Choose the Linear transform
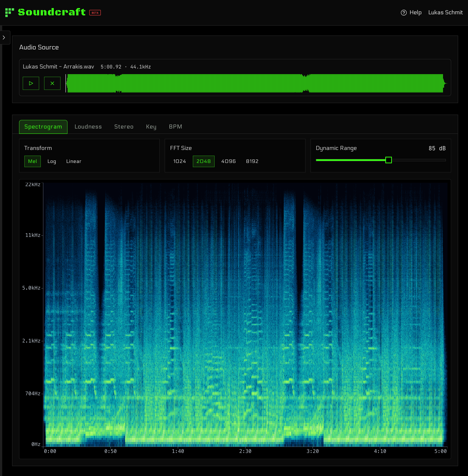468x476 pixels. click(74, 161)
